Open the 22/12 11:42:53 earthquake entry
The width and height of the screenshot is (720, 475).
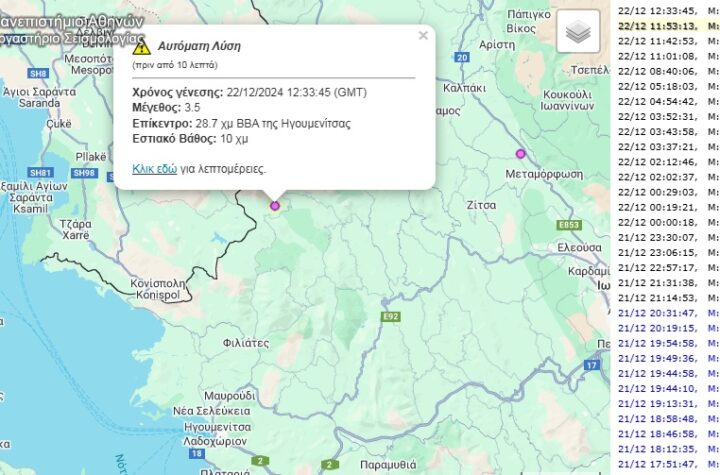tap(669, 41)
